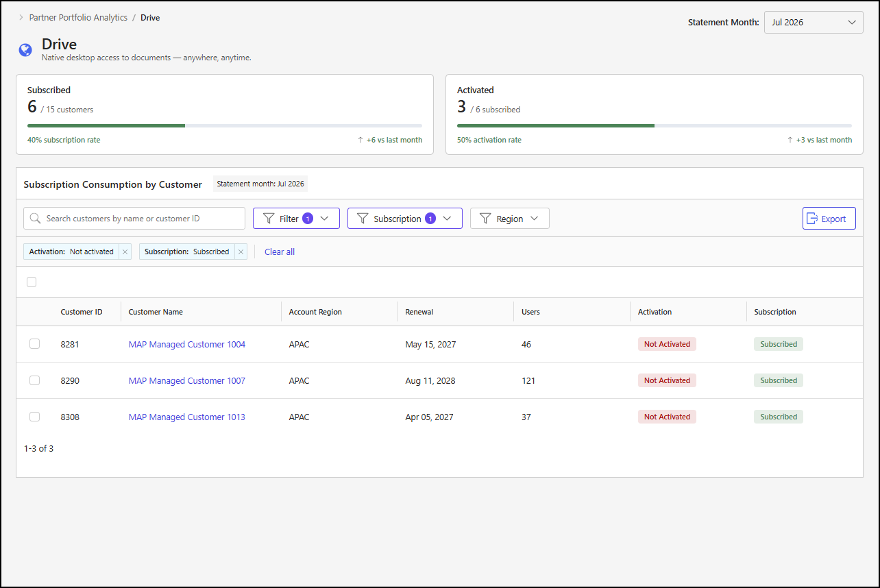Click Clear all filters link
The image size is (880, 588).
[280, 252]
